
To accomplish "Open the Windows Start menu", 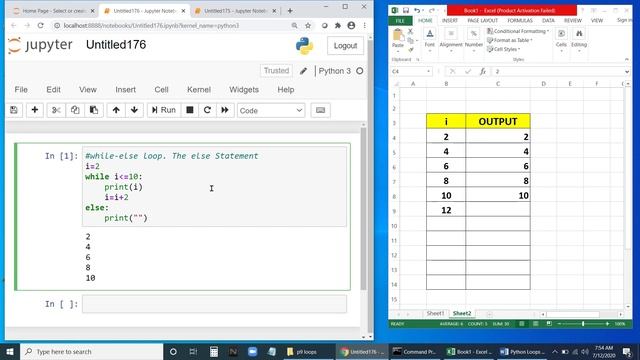I will 9,351.
